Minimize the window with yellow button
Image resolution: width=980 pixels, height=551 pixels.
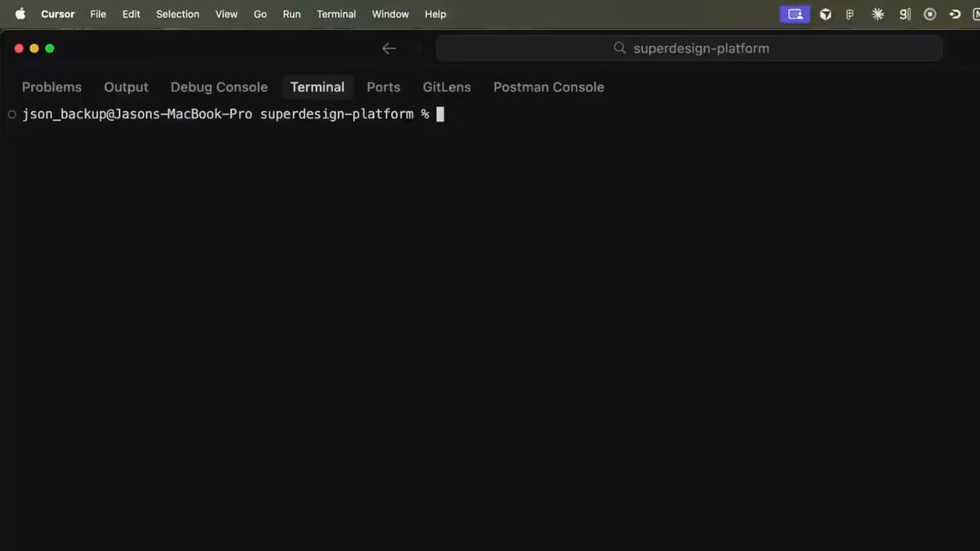tap(34, 48)
